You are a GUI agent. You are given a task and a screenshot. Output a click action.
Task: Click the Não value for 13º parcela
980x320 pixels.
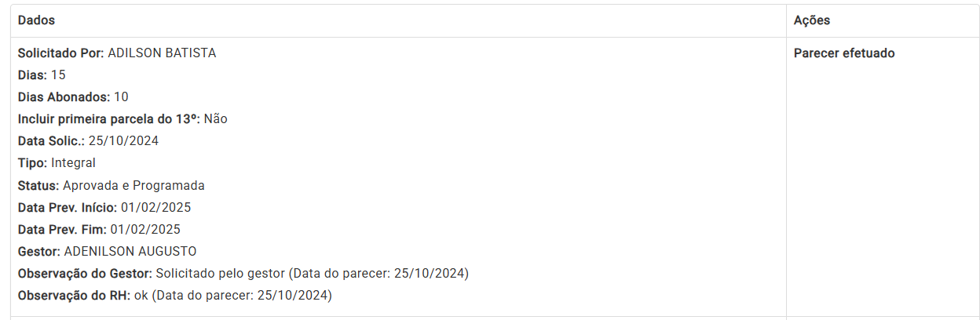coord(216,119)
